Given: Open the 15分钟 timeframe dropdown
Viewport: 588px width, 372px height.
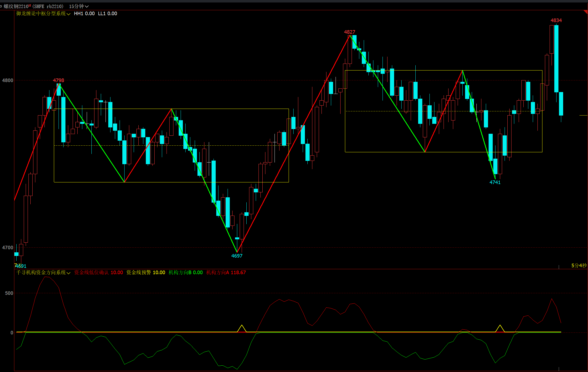Looking at the screenshot, I should [x=79, y=6].
